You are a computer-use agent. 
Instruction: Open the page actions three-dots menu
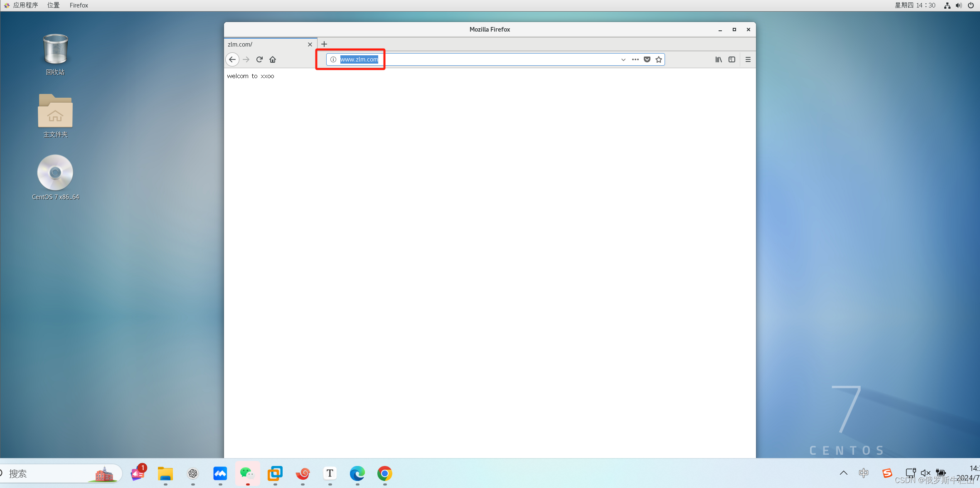635,59
